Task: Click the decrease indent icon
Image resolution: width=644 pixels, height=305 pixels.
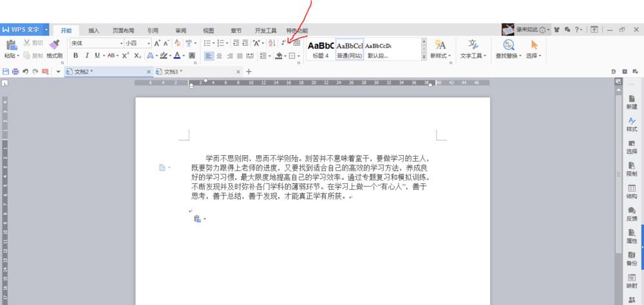Action: (236, 43)
